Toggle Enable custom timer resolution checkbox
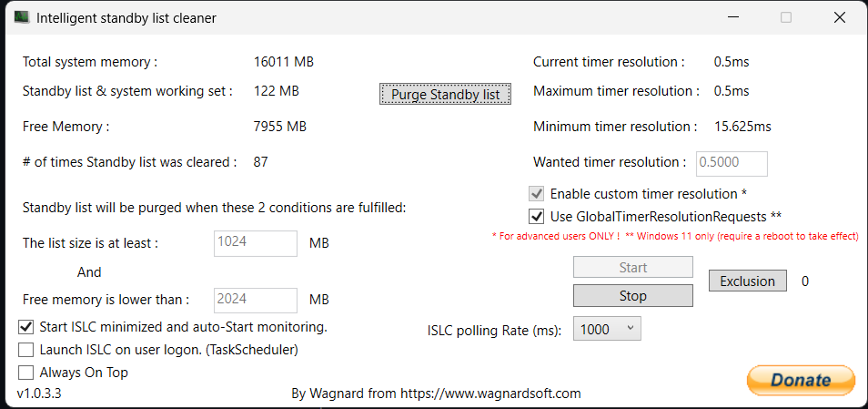Screen dimensions: 868x409 (x=536, y=194)
